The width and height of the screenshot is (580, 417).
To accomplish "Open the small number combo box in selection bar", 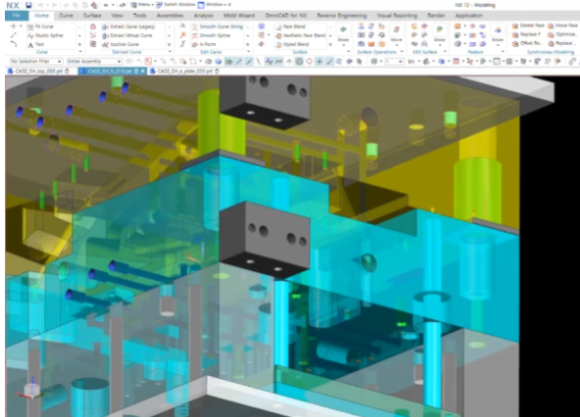I will point(394,61).
